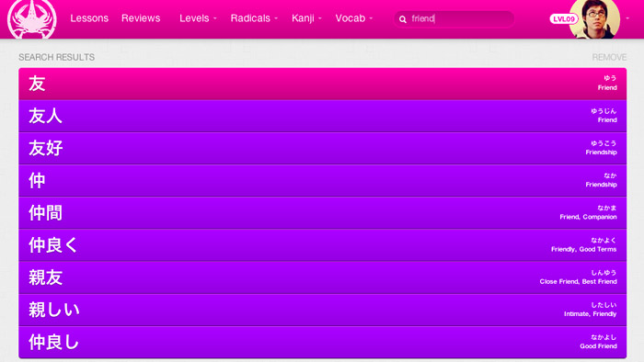
Task: Open the vocab result 仲 なか
Action: pyautogui.click(x=322, y=181)
